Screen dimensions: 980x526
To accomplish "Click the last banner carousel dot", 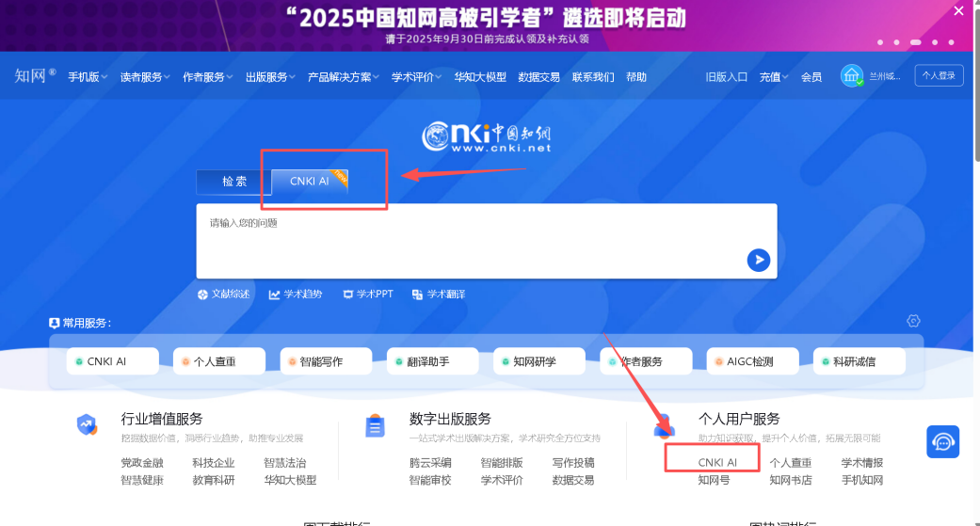I will 956,42.
